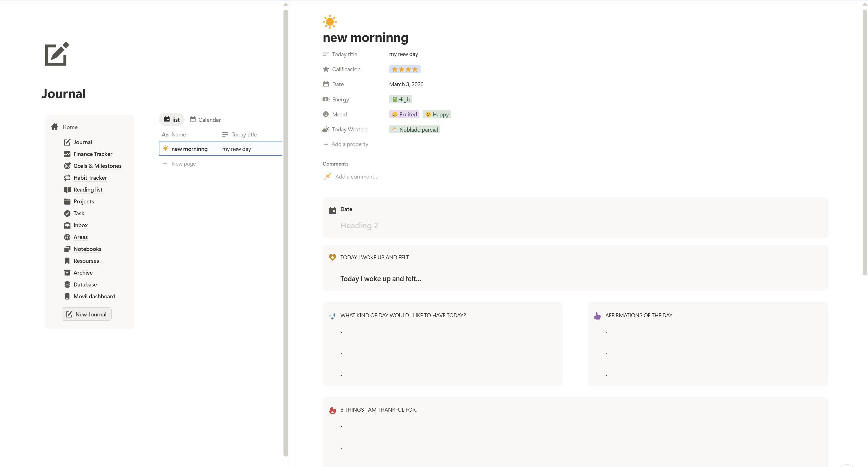Click the new morninng page title
The width and height of the screenshot is (868, 467).
[x=365, y=37]
